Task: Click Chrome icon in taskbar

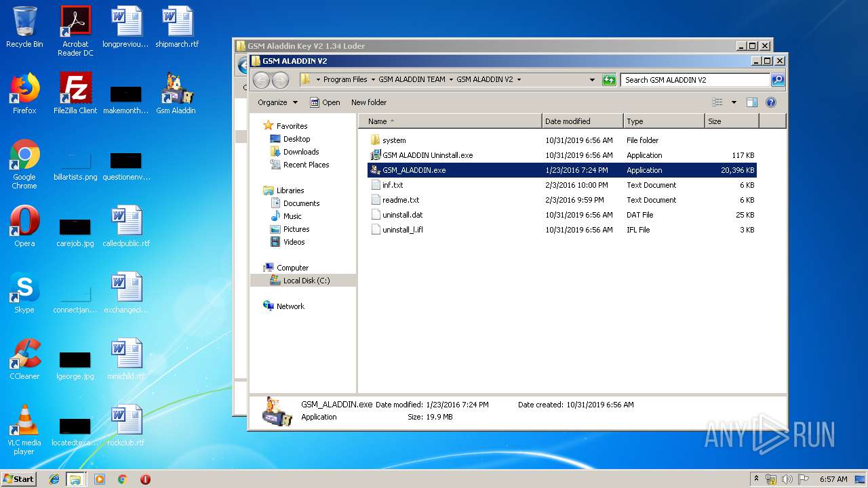Action: tap(122, 479)
